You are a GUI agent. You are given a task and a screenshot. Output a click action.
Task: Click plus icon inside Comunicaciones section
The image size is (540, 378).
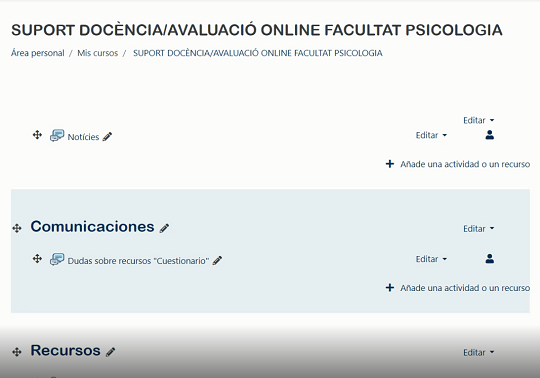point(390,287)
